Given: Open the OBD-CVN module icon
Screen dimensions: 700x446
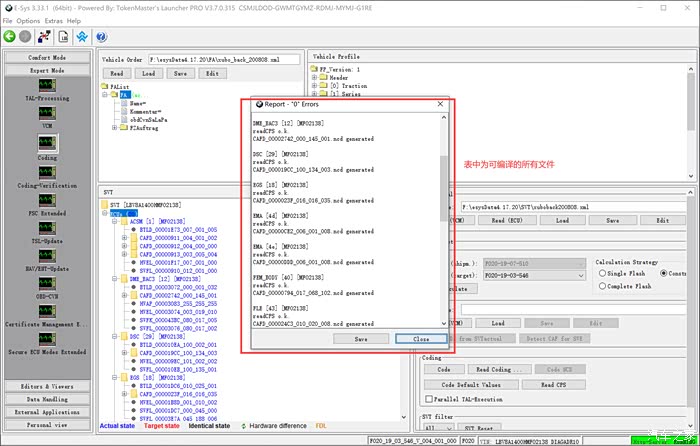Looking at the screenshot, I should click(47, 284).
